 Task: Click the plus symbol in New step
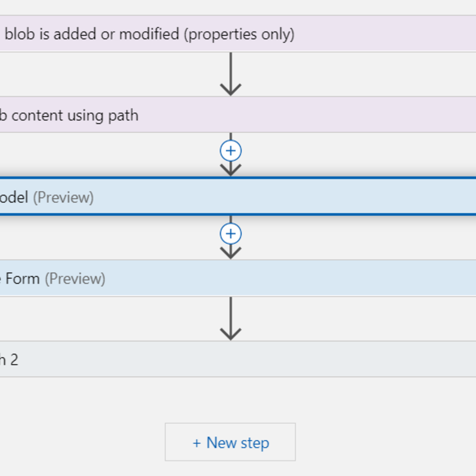197,443
